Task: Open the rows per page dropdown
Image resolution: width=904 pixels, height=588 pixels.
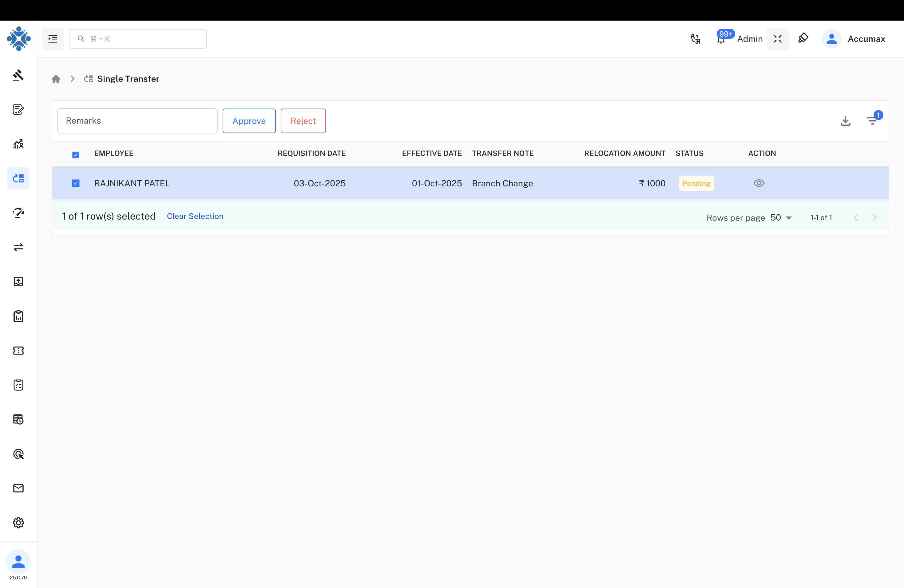Action: point(781,218)
